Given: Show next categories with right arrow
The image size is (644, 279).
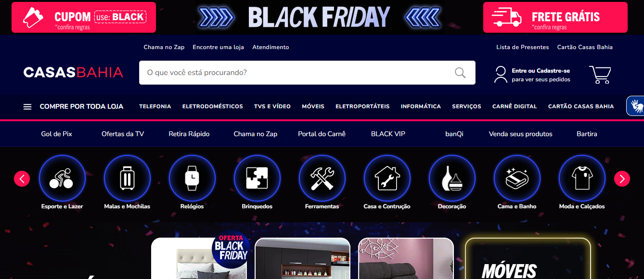Looking at the screenshot, I should click(x=622, y=179).
